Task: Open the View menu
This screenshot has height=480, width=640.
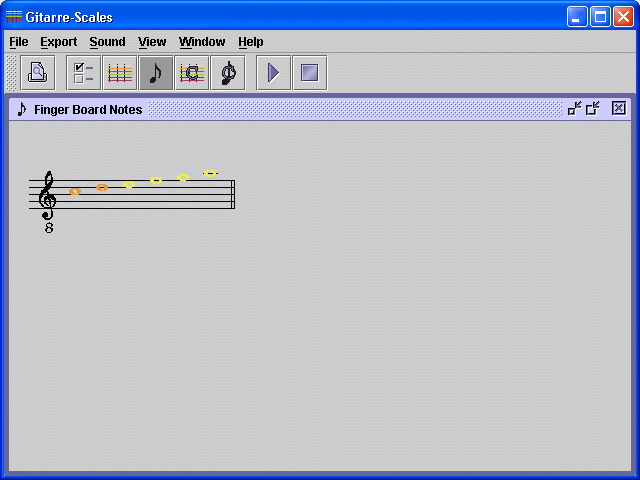Action: (x=152, y=42)
